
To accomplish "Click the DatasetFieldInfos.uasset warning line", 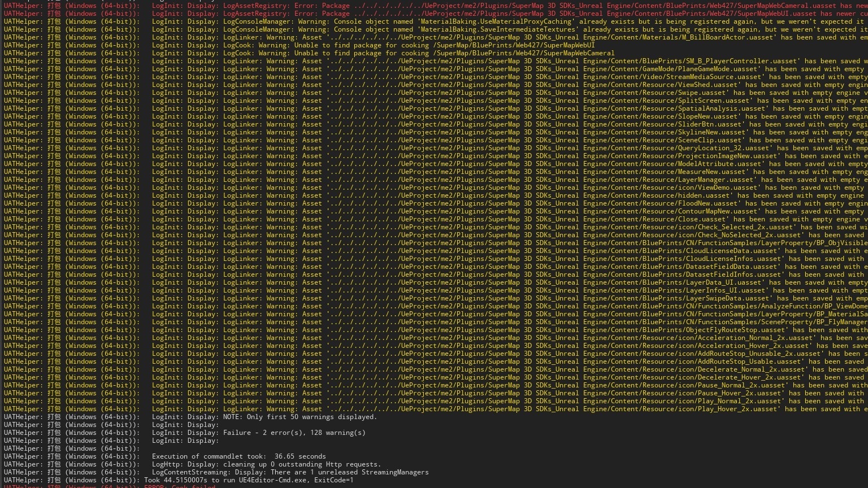I will pyautogui.click(x=436, y=274).
